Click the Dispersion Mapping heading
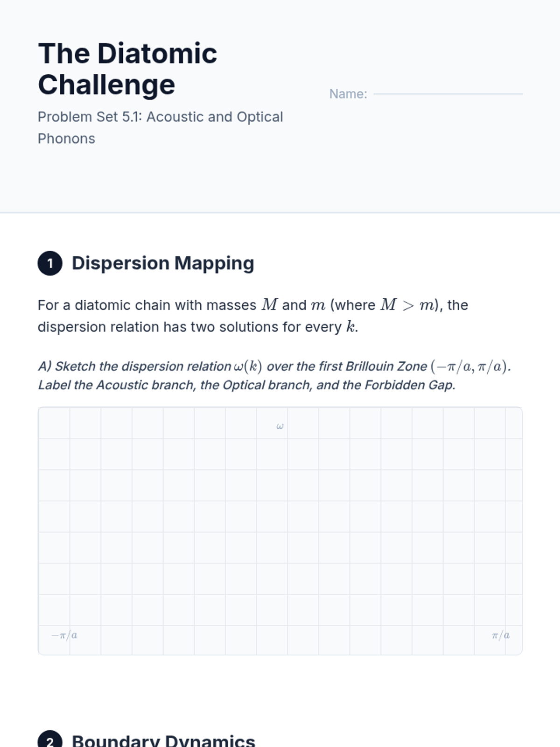The width and height of the screenshot is (560, 747). coord(163,263)
